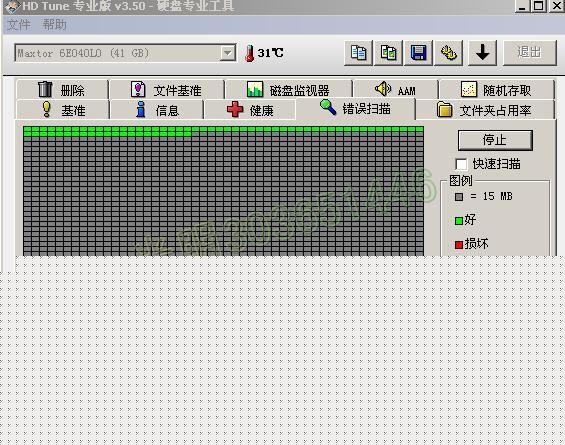Viewport: 565px width, 445px height.
Task: Open the 文件 menu
Action: pyautogui.click(x=19, y=25)
